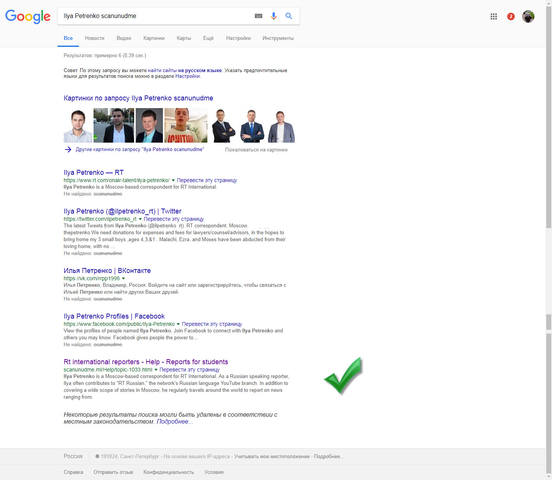Switch to the Видео tab
This screenshot has height=480, width=552.
pyautogui.click(x=124, y=38)
